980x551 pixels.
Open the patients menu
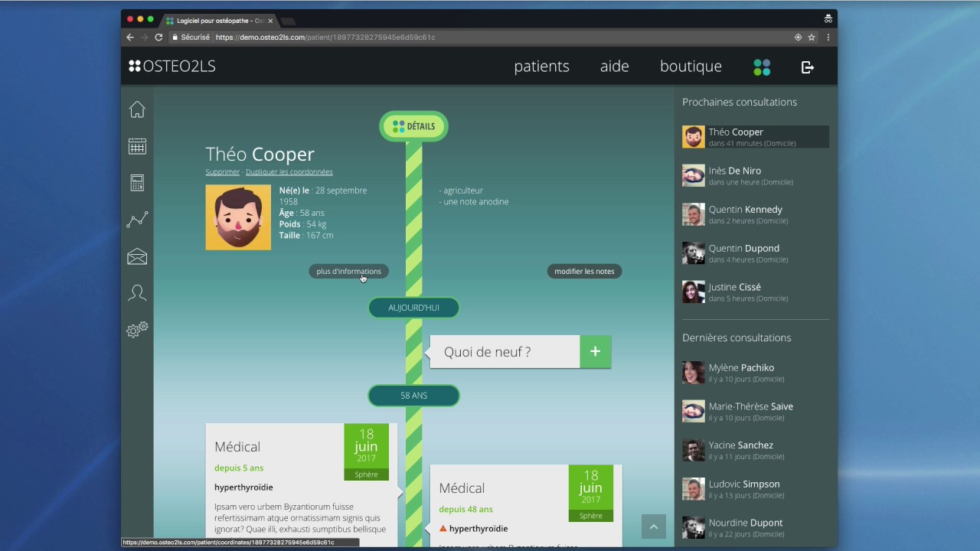pyautogui.click(x=541, y=67)
